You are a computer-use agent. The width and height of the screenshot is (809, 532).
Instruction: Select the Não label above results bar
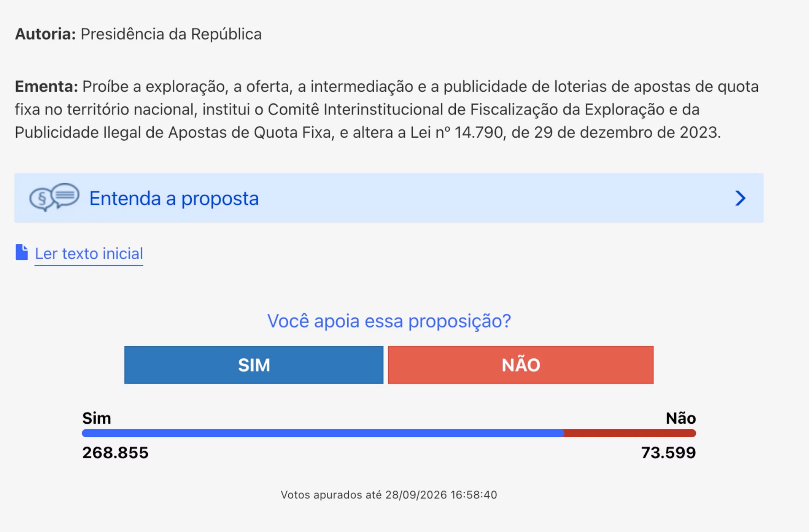pyautogui.click(x=681, y=418)
